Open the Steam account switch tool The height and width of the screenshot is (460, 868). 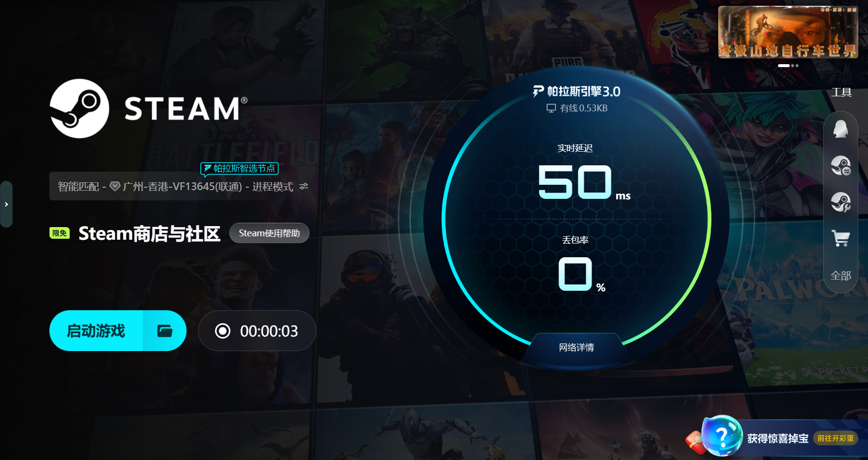click(x=840, y=165)
